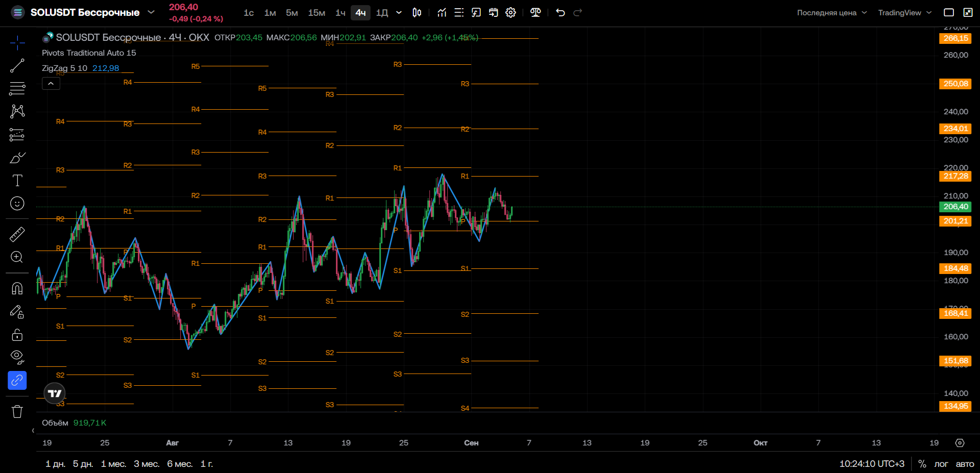Image resolution: width=980 pixels, height=473 pixels.
Task: Toggle percent scale mode
Action: coord(922,464)
